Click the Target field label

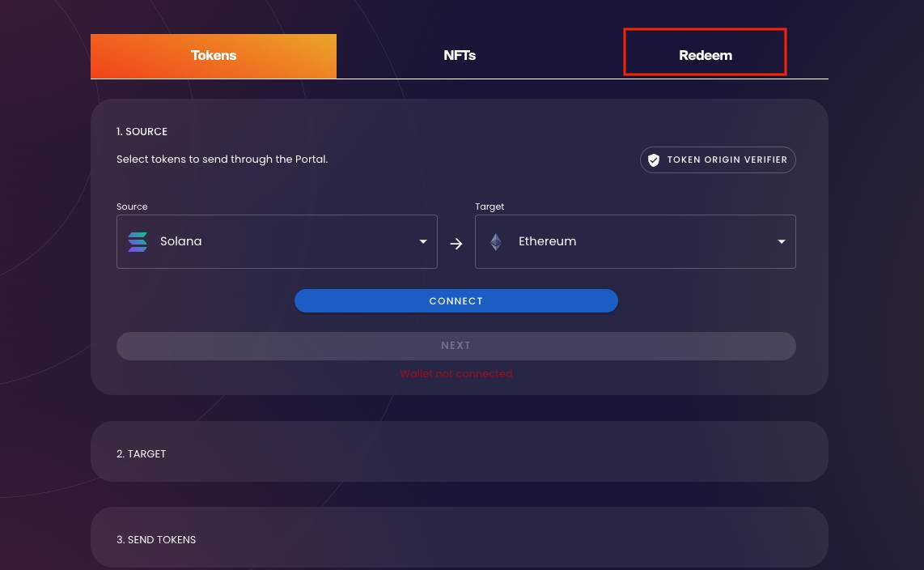point(490,206)
